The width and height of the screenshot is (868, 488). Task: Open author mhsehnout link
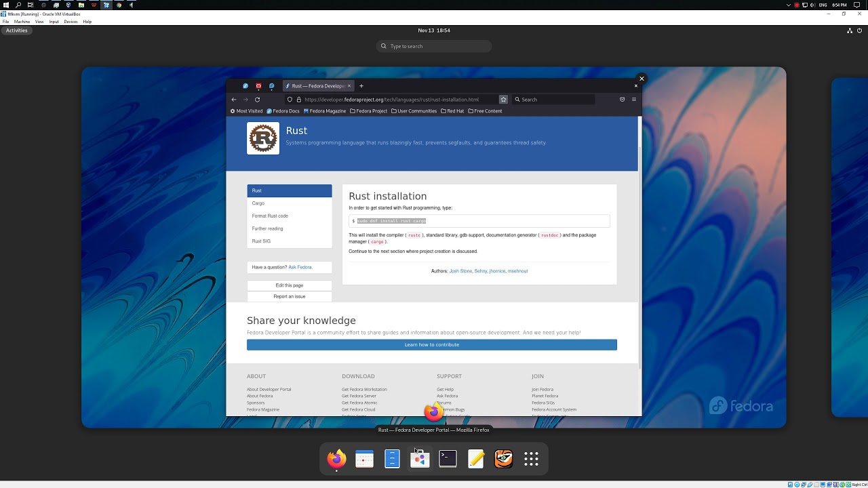[x=517, y=271]
